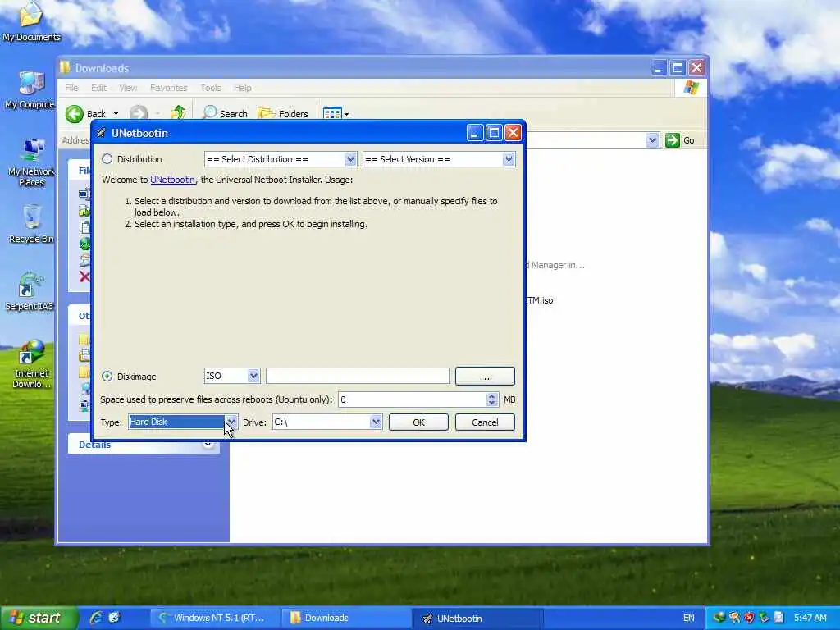Image resolution: width=840 pixels, height=630 pixels.
Task: Open SerpentIA3 desktop shortcut
Action: pyautogui.click(x=30, y=292)
